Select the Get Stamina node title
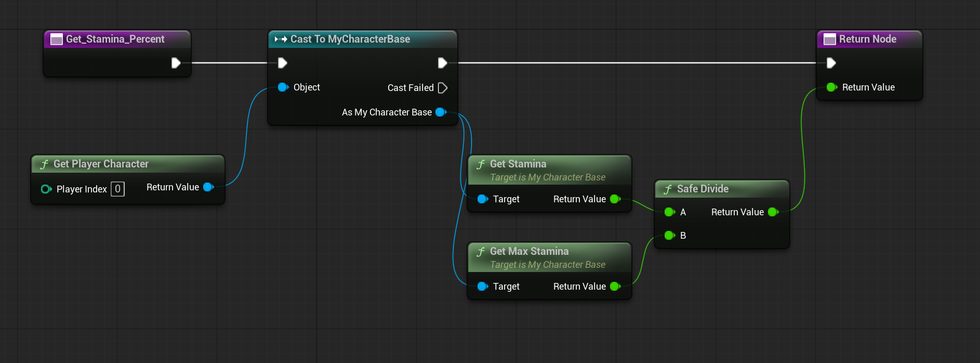 point(518,164)
